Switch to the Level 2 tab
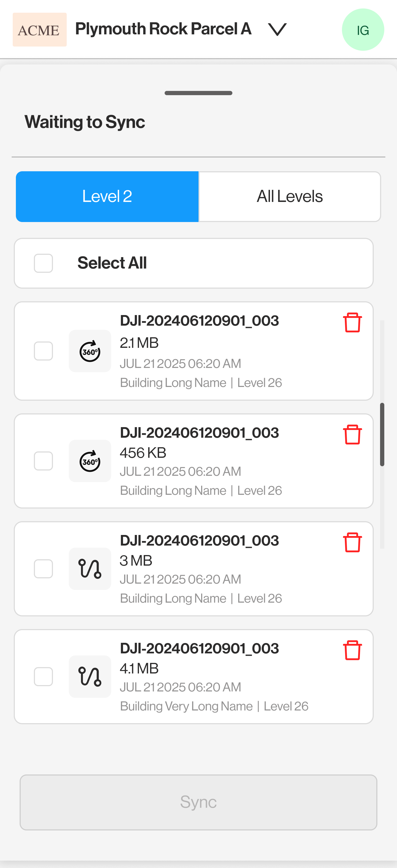Screen dimensions: 397x868 point(107,196)
